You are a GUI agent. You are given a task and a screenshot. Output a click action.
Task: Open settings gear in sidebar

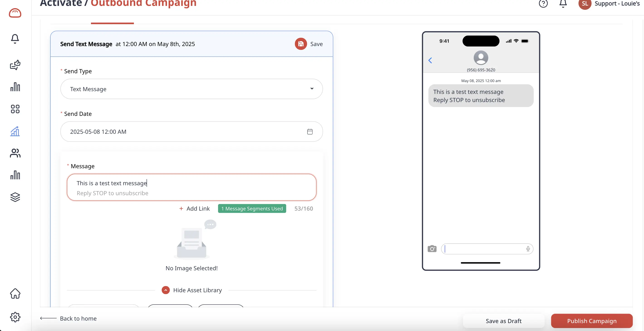(15, 317)
